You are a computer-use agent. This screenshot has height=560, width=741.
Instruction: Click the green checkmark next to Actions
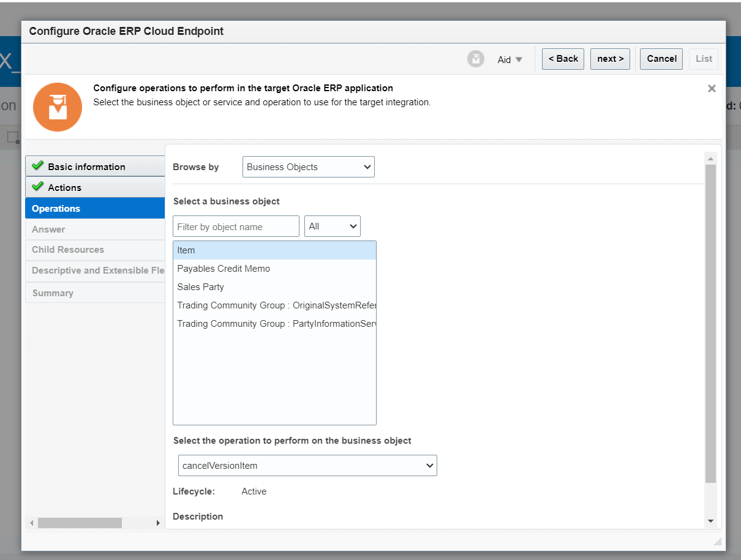[x=38, y=187]
